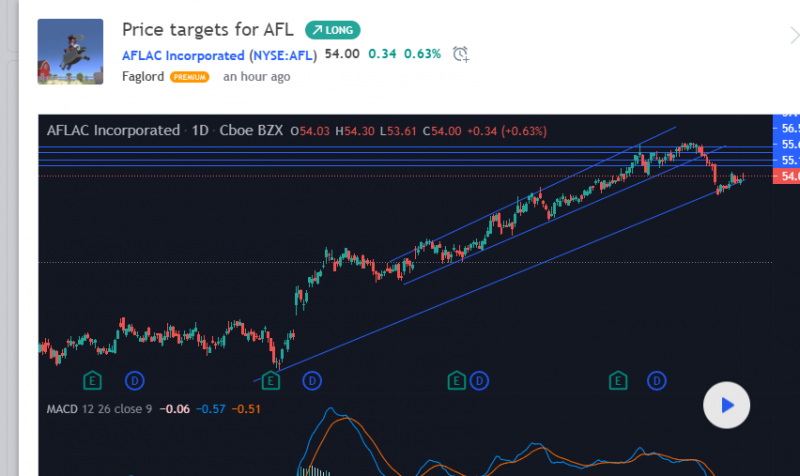The image size is (800, 476).
Task: Visit Faglord's profile link
Action: point(143,76)
